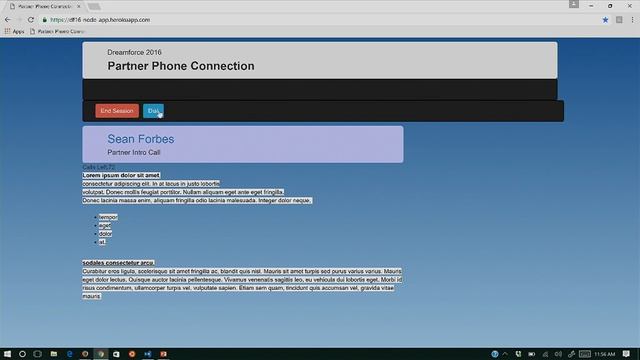Click the address bar URL field
Viewport: 640px width, 360px height.
(318, 20)
